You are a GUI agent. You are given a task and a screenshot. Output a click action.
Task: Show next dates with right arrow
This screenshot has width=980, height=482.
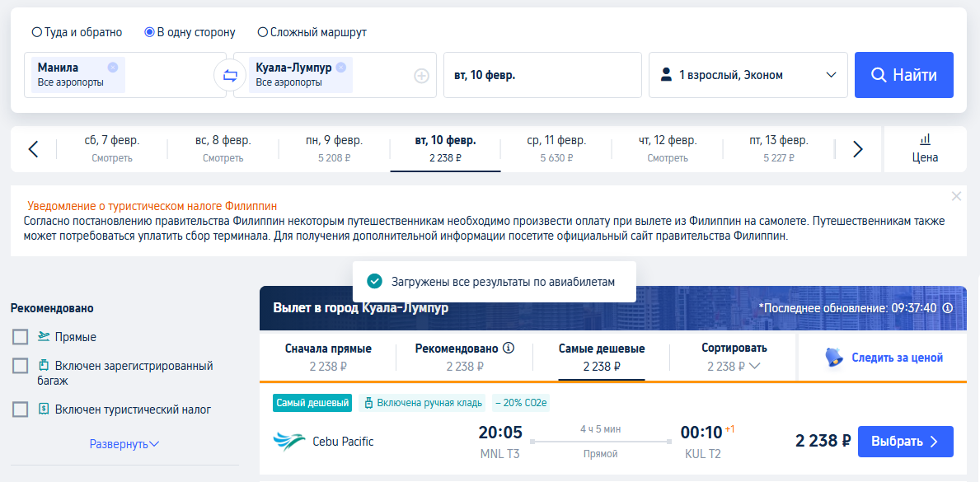pos(857,149)
